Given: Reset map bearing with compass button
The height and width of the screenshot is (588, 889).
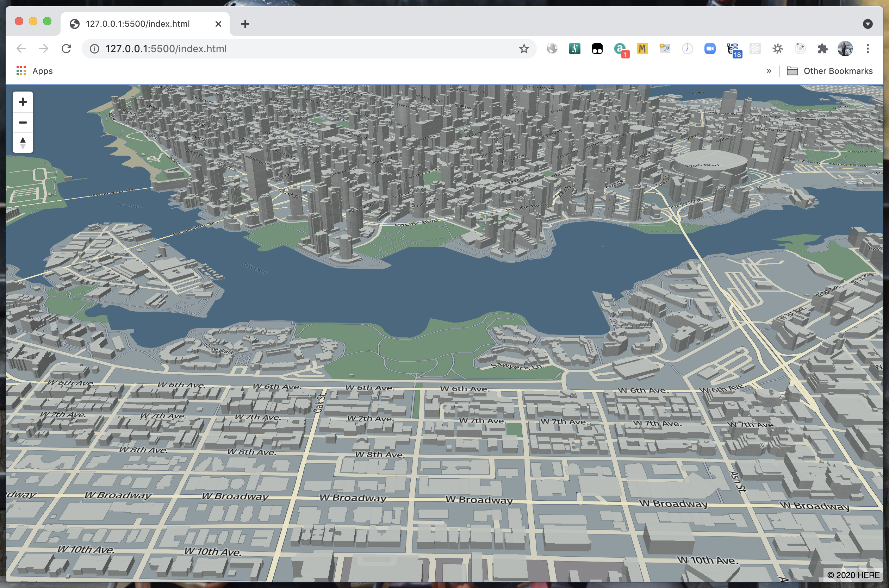Looking at the screenshot, I should point(23,143).
